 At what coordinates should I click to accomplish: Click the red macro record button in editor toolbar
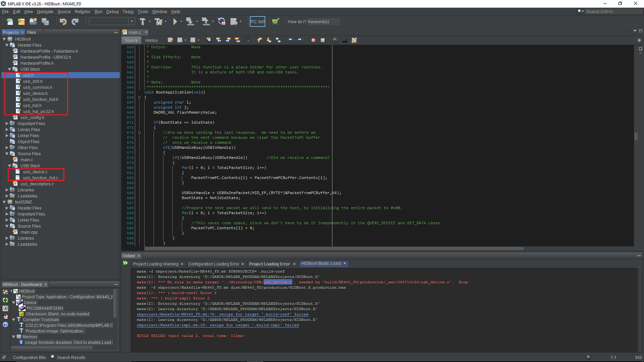click(x=313, y=40)
